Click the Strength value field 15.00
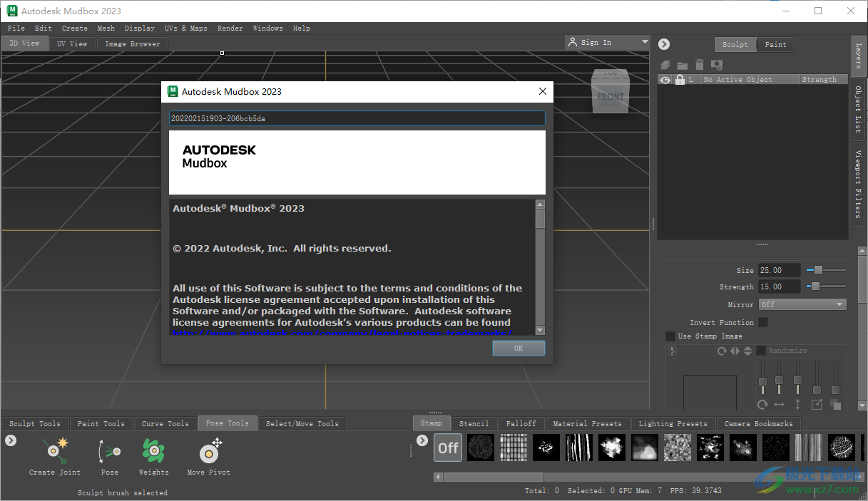Viewport: 868px width, 501px height. (780, 286)
